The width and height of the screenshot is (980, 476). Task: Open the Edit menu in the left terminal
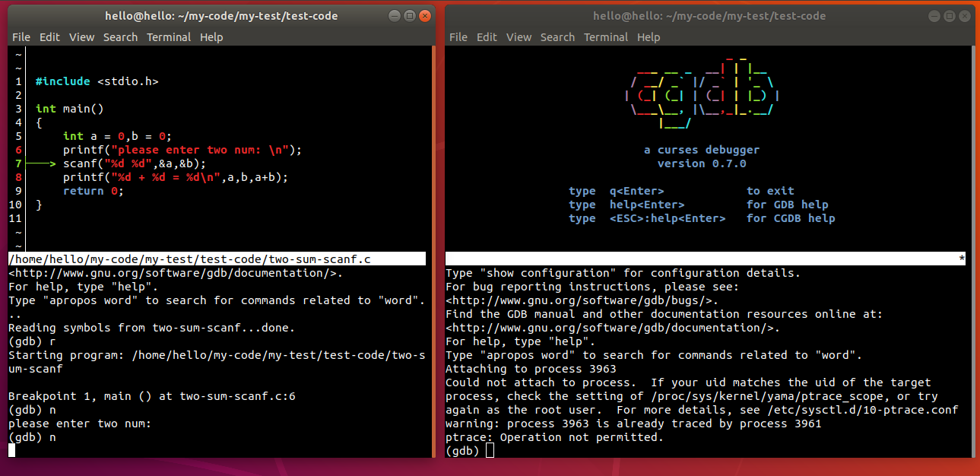(x=49, y=36)
